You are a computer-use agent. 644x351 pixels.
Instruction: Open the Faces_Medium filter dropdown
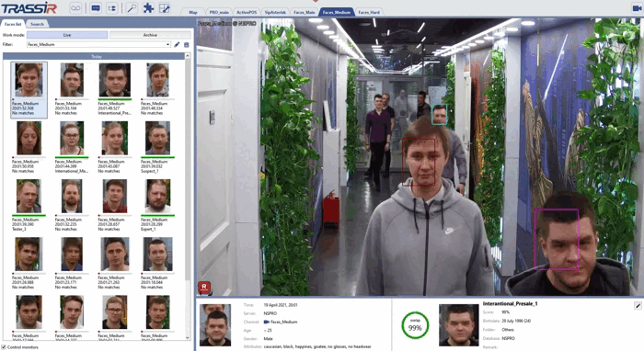tap(98, 44)
